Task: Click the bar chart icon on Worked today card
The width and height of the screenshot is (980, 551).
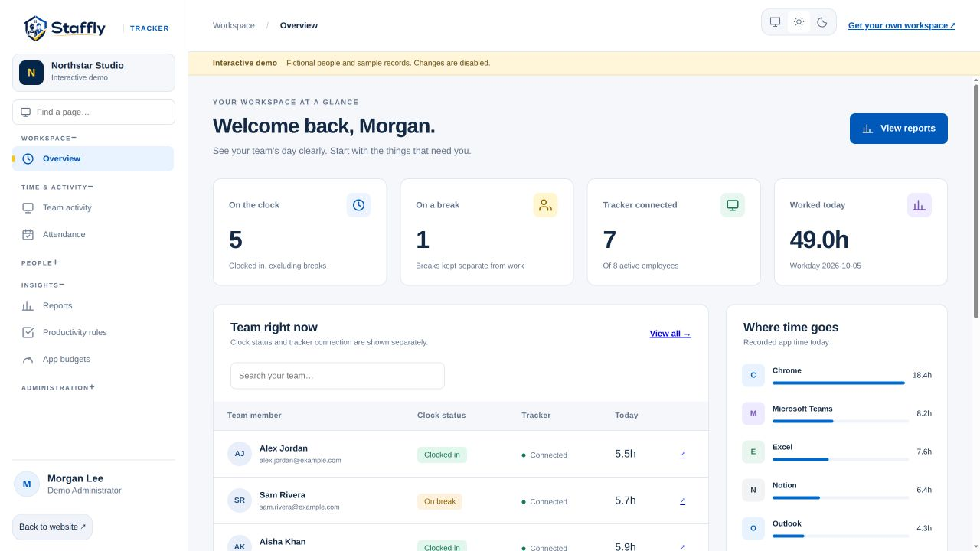Action: pyautogui.click(x=920, y=205)
